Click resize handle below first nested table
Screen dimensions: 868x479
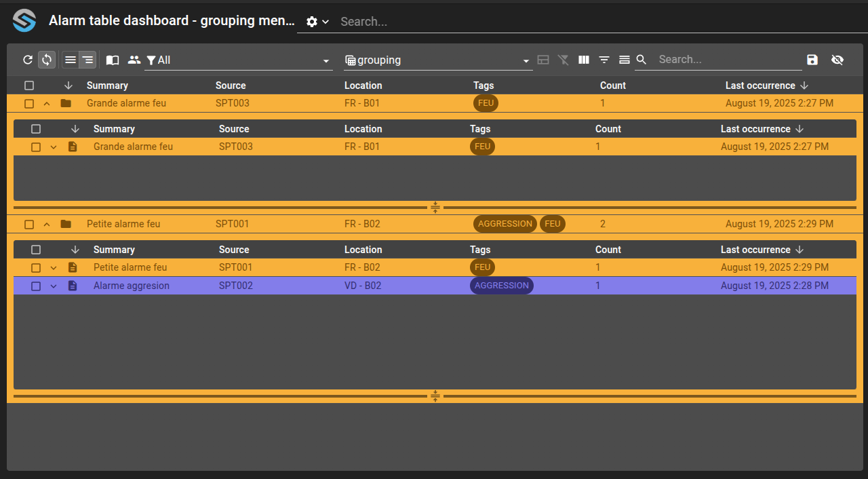435,208
